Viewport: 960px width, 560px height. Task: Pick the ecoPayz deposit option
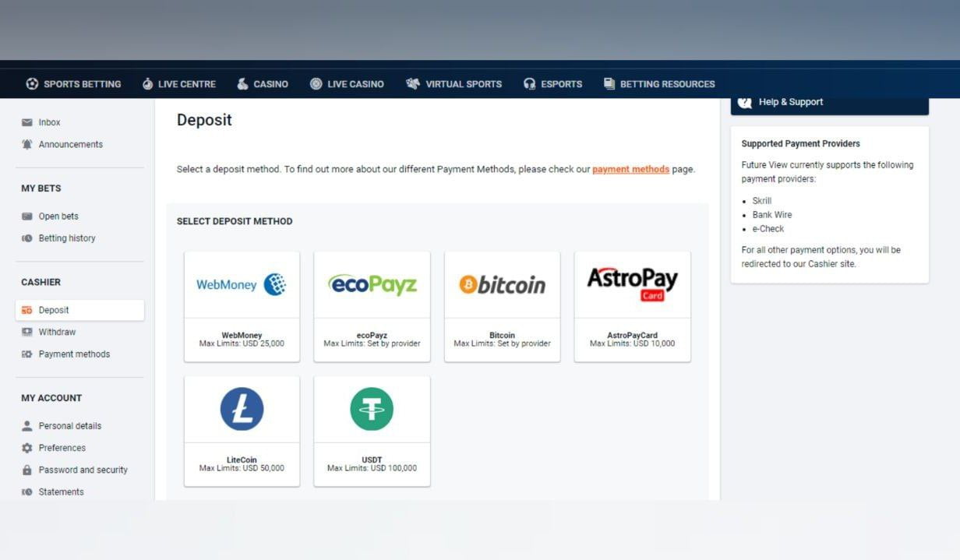[372, 306]
